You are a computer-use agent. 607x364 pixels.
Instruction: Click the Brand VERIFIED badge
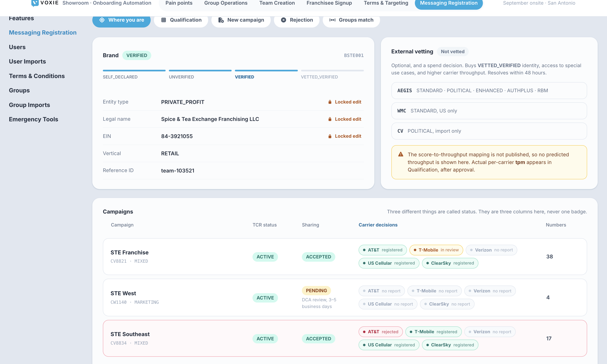(137, 55)
